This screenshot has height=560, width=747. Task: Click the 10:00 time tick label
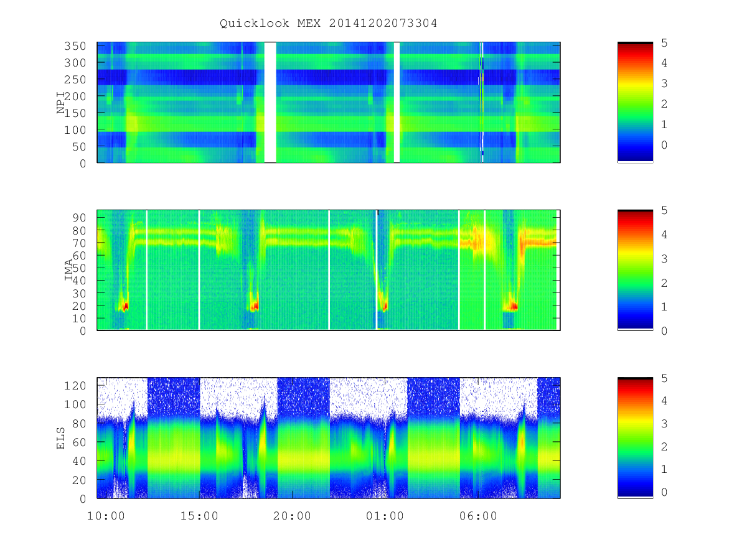pyautogui.click(x=105, y=516)
